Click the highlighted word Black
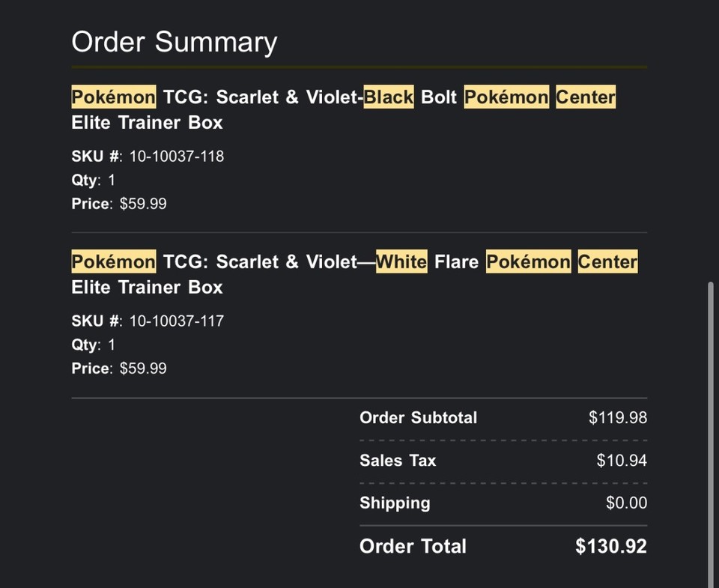This screenshot has width=719, height=588. pyautogui.click(x=388, y=97)
